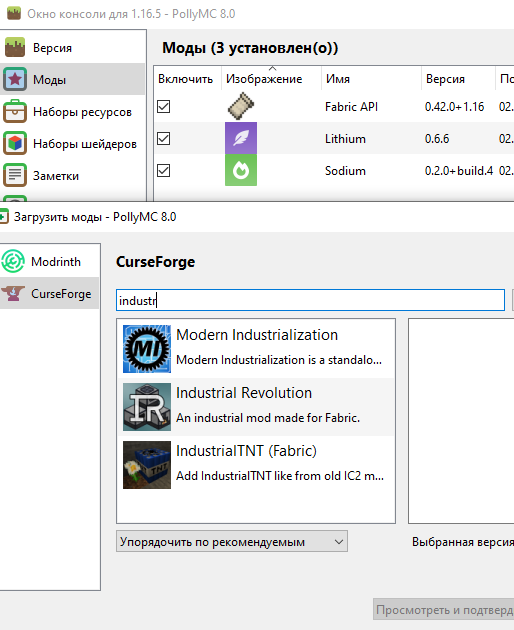This screenshot has height=630, width=514.
Task: Disable the Lithium mod checkbox
Action: [x=164, y=139]
